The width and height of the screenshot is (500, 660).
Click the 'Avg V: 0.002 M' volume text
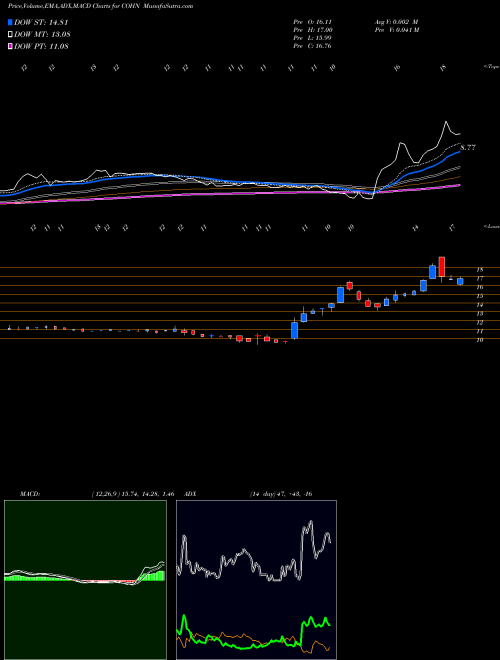click(x=396, y=22)
